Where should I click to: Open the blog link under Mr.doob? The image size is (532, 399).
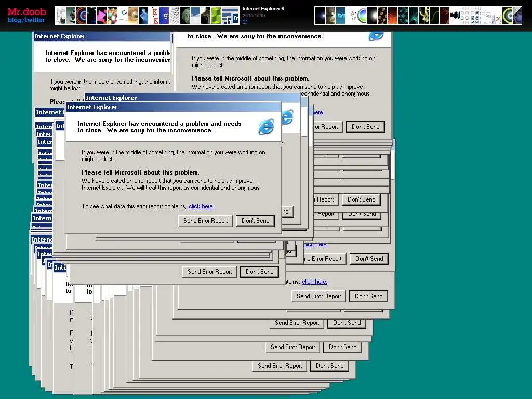click(14, 20)
